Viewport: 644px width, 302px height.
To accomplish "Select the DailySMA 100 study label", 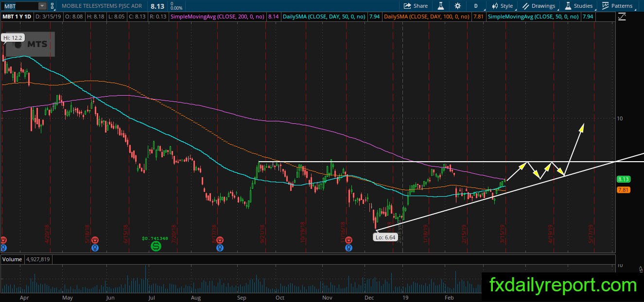I will (426, 17).
